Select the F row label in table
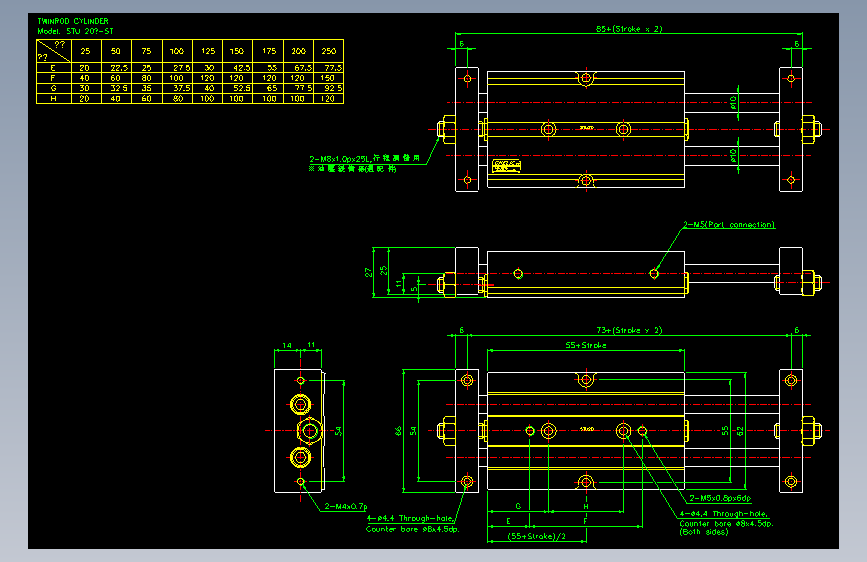Screen dimensions: 867x562 point(53,78)
